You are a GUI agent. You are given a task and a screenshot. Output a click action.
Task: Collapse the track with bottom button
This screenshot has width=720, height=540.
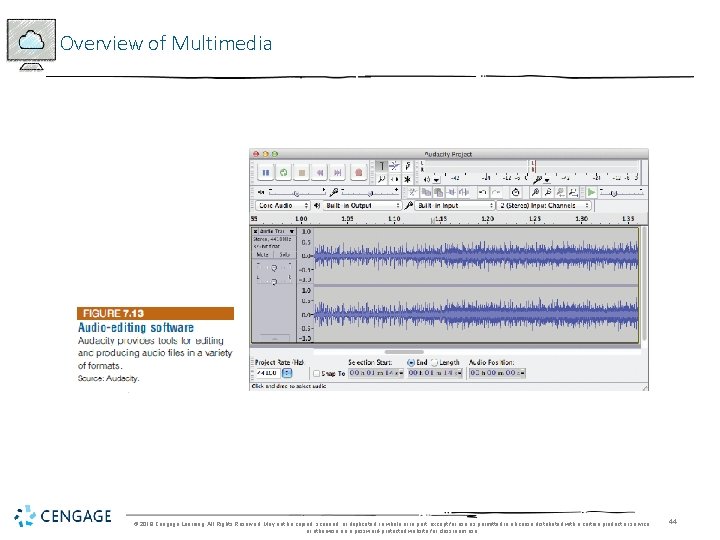(x=275, y=339)
